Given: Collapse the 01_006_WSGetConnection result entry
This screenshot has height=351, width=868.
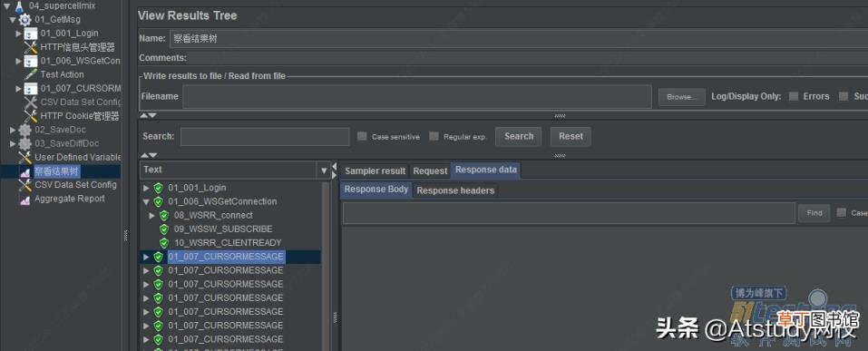Looking at the screenshot, I should (x=146, y=201).
